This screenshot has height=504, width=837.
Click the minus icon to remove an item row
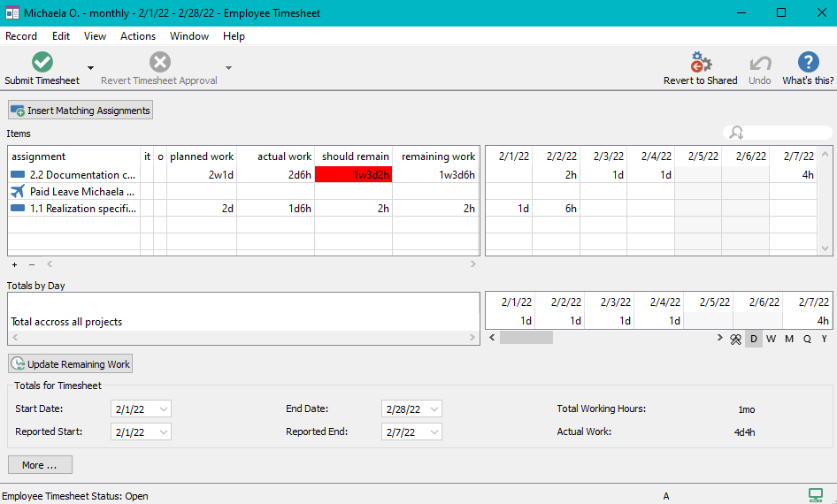click(x=32, y=264)
